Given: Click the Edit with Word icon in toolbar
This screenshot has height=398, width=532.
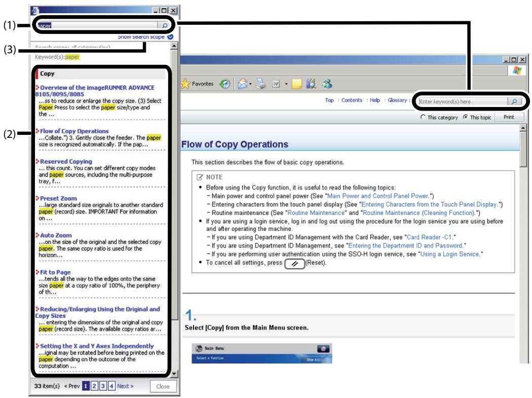Looking at the screenshot, I should coord(276,84).
